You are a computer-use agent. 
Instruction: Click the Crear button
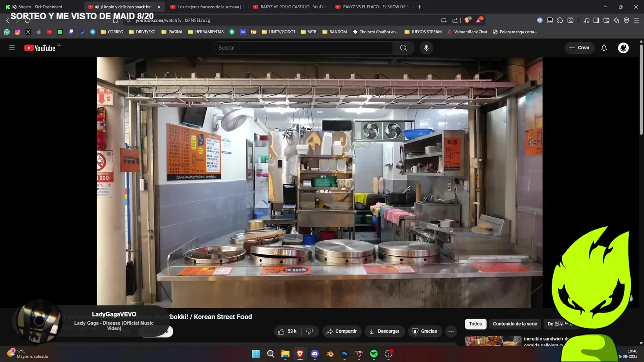579,48
